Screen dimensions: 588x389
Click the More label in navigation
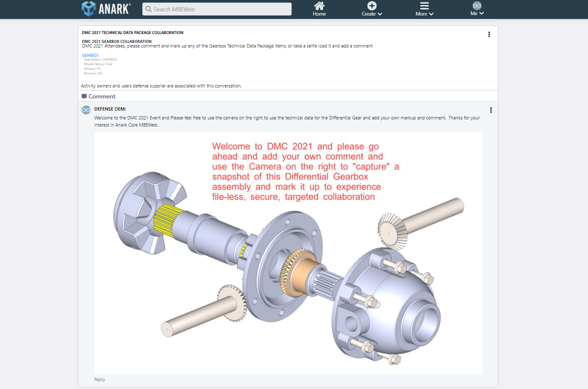coord(421,14)
